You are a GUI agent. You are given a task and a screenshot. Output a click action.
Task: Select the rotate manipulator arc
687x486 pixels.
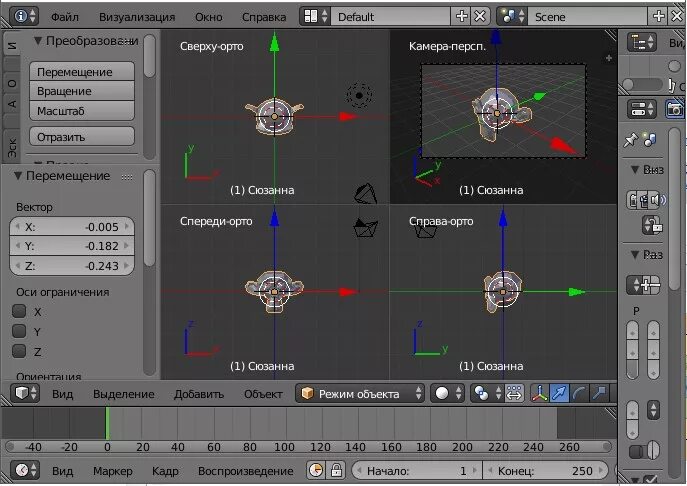580,393
